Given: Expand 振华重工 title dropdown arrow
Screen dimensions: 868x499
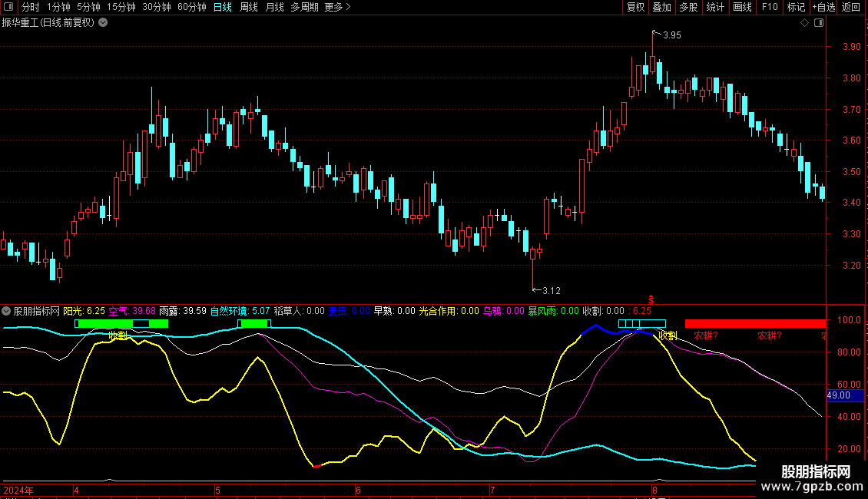Looking at the screenshot, I should (x=103, y=22).
